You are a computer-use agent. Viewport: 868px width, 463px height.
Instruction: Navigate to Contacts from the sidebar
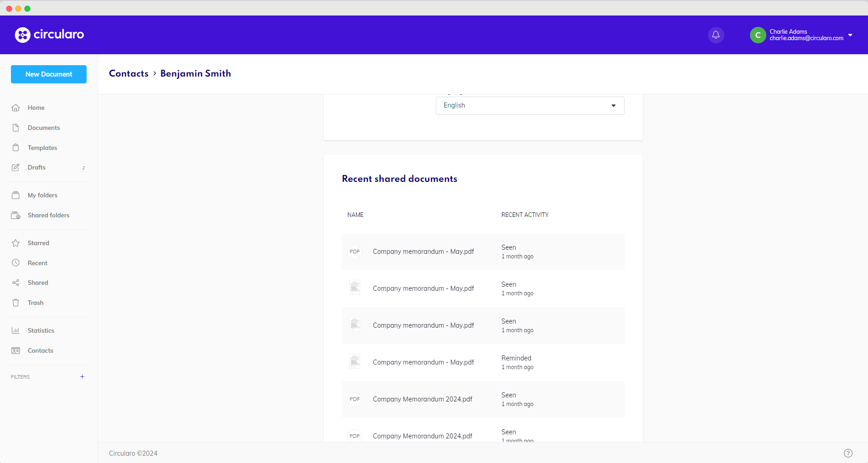[x=15, y=350]
